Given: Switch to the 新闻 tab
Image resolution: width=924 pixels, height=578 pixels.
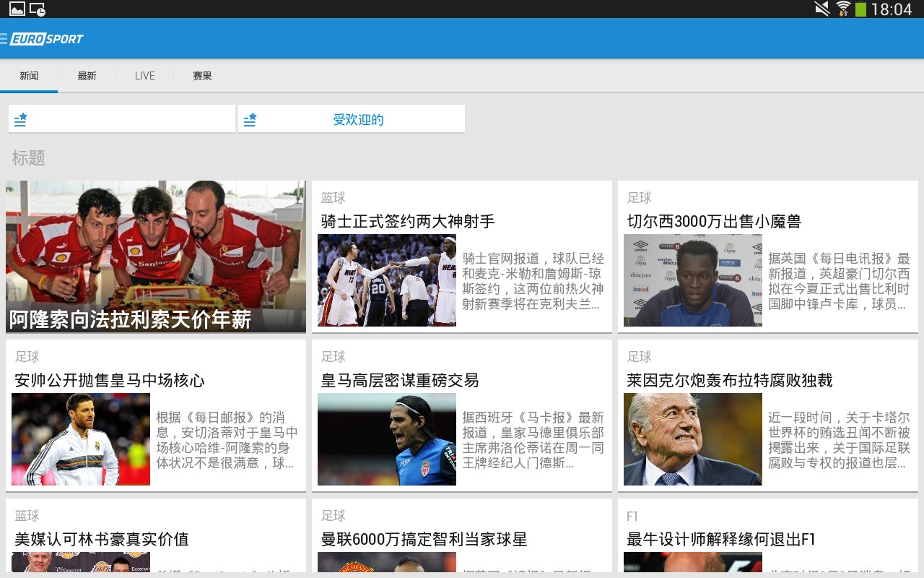Looking at the screenshot, I should [29, 76].
